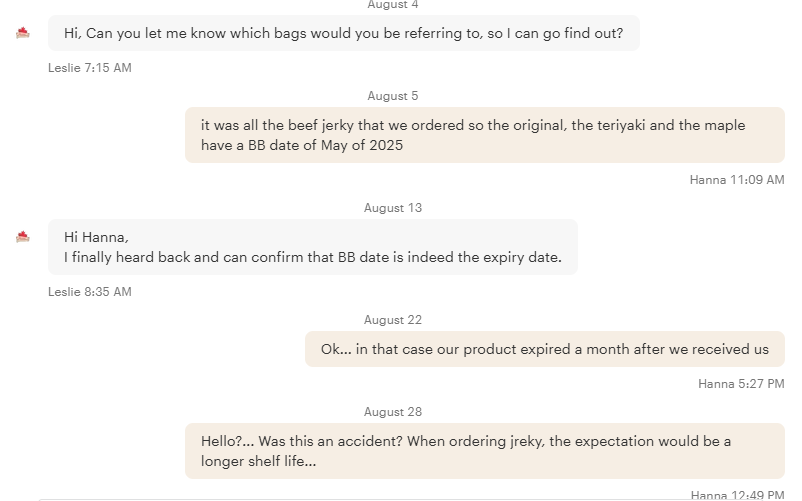Select the 'I finally heard back and can confirm' sentence

tap(312, 257)
